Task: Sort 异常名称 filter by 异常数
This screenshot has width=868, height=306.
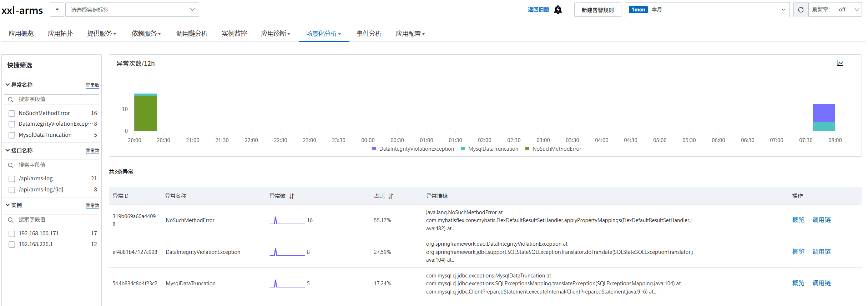Action: pyautogui.click(x=92, y=85)
